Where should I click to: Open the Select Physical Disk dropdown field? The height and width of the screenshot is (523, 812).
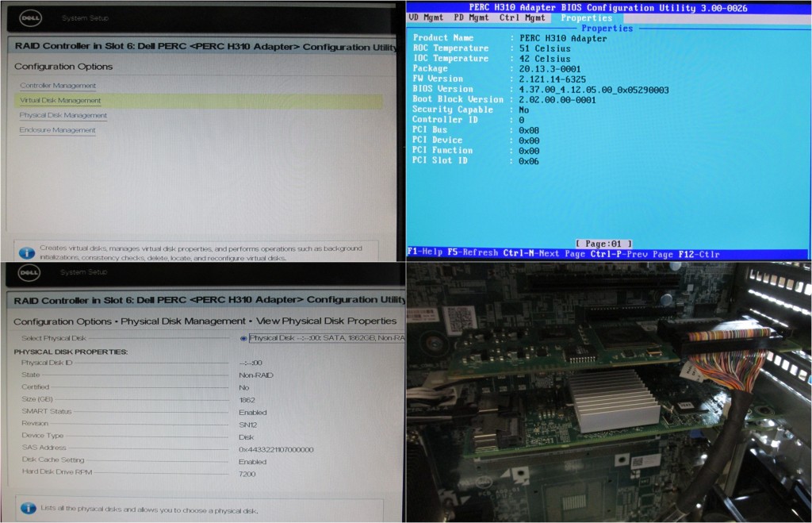click(x=327, y=338)
